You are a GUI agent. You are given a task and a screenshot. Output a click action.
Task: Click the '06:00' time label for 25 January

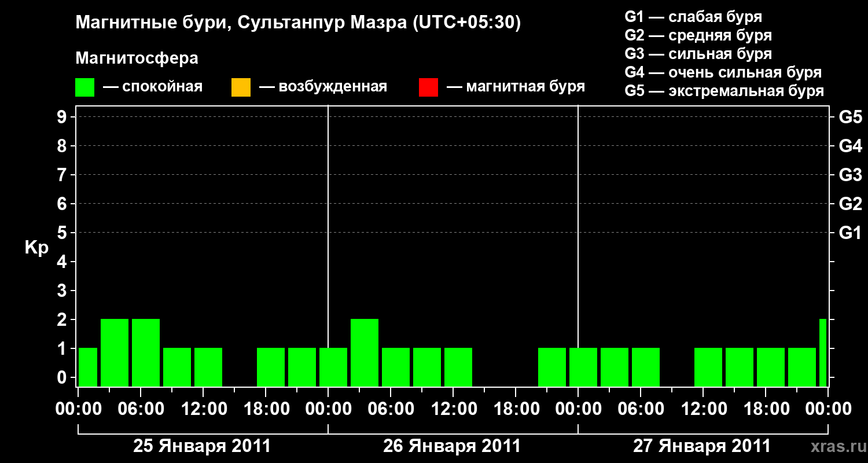click(141, 409)
